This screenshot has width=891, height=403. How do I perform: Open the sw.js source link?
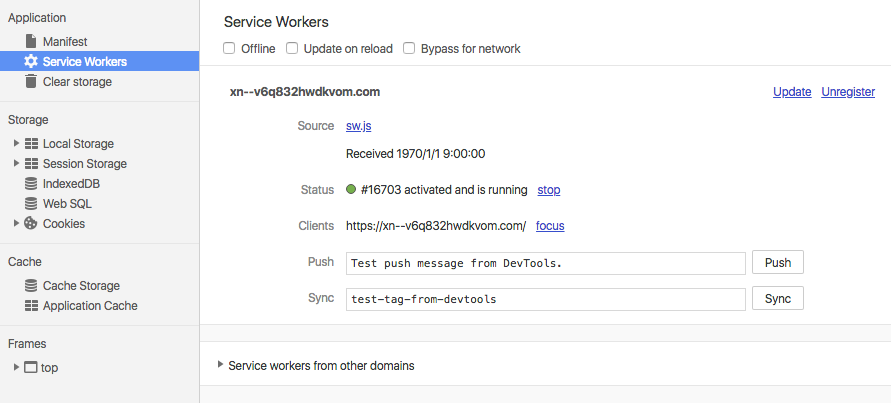click(359, 126)
